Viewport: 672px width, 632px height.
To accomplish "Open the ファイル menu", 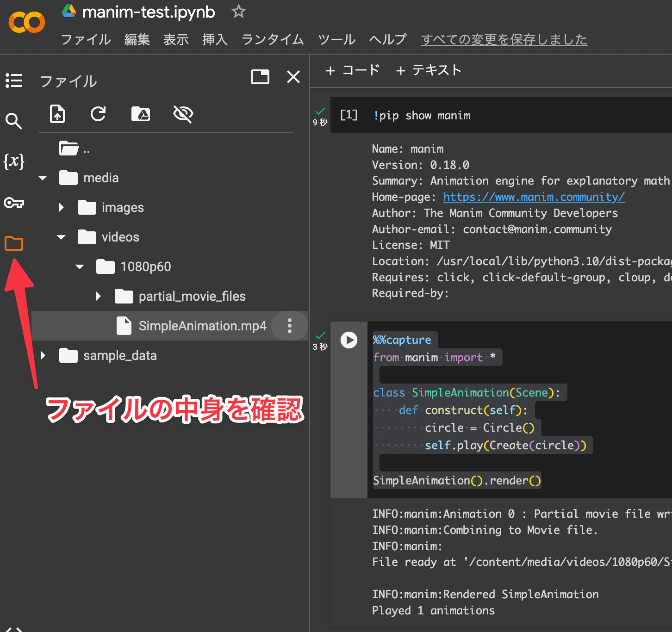I will pos(86,40).
